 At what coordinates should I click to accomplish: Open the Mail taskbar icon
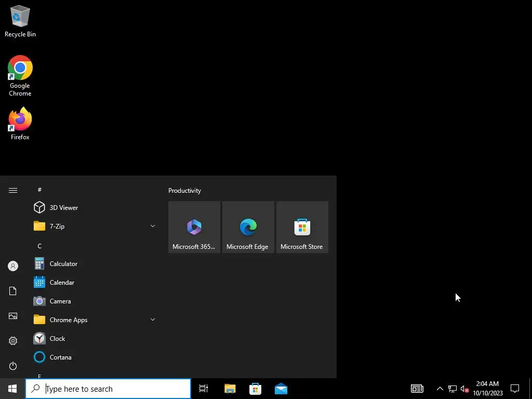(x=281, y=389)
